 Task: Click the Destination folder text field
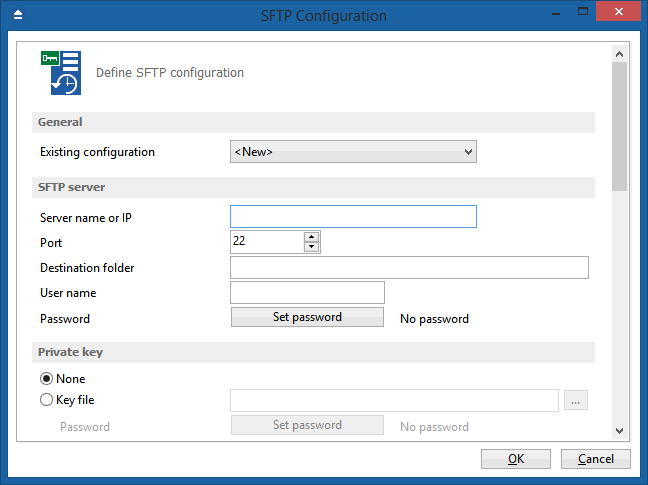tap(409, 267)
